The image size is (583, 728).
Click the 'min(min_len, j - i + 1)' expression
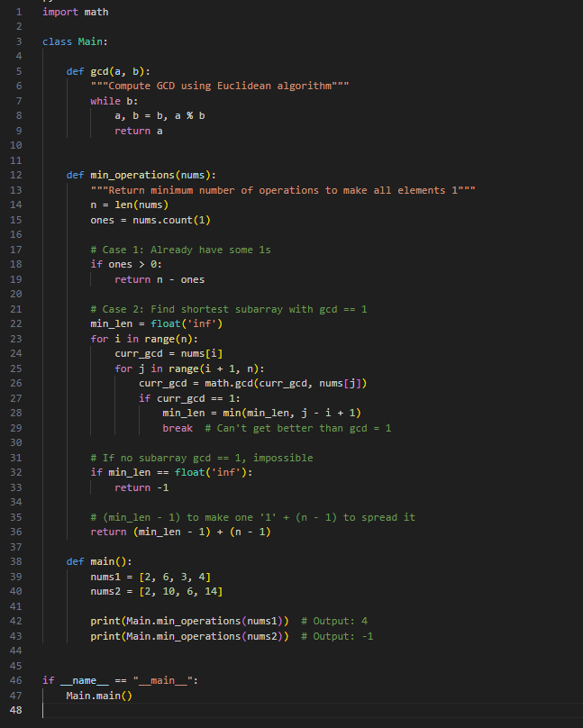(292, 413)
